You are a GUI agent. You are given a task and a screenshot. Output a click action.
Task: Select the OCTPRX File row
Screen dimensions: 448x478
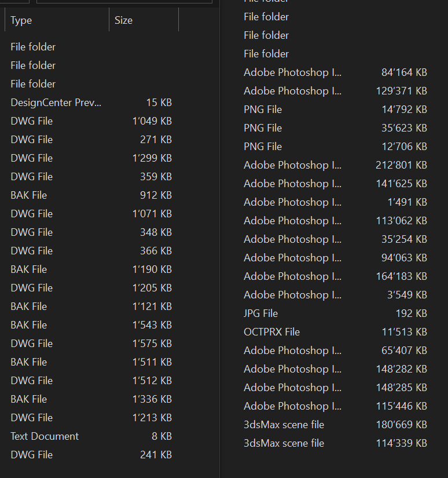pos(272,332)
